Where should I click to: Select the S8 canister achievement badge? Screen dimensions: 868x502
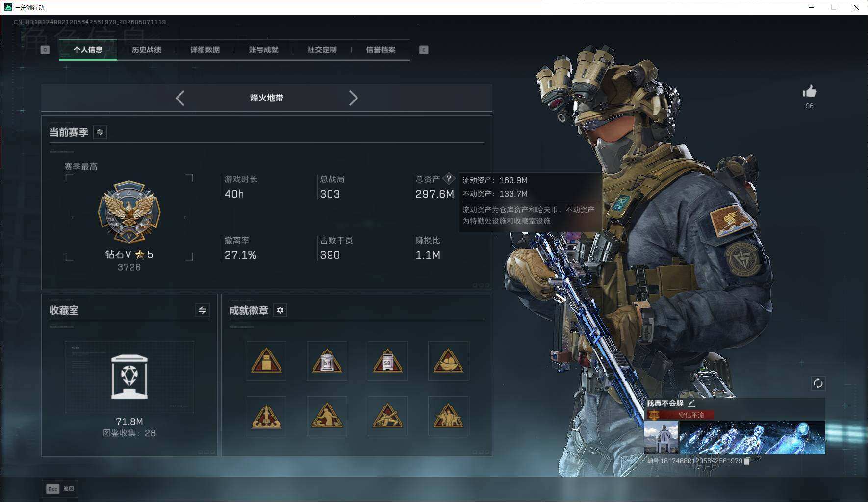point(387,361)
